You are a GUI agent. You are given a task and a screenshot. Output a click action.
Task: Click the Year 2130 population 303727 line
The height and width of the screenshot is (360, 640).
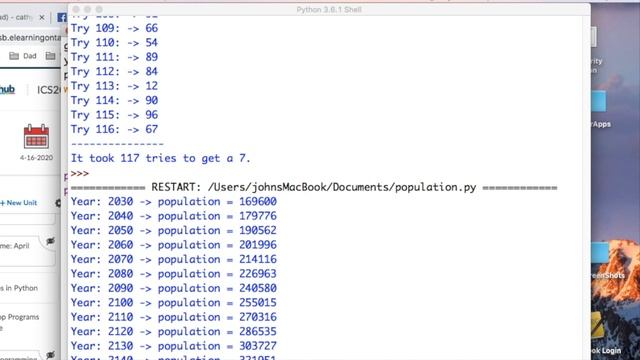[173, 346]
